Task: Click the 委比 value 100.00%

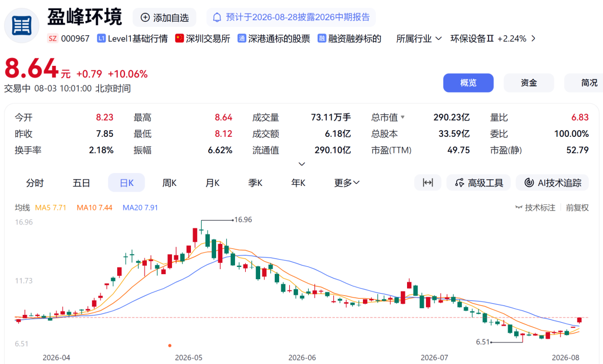Action: pyautogui.click(x=571, y=134)
